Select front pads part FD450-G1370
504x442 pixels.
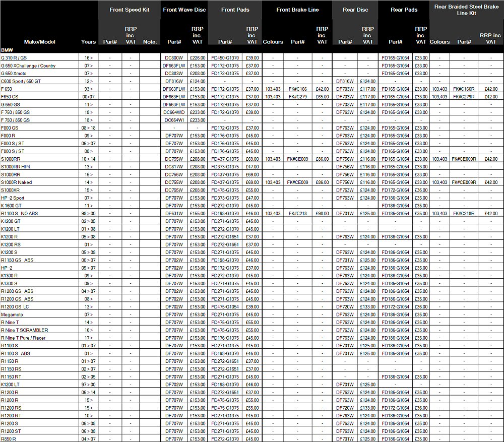click(x=225, y=58)
